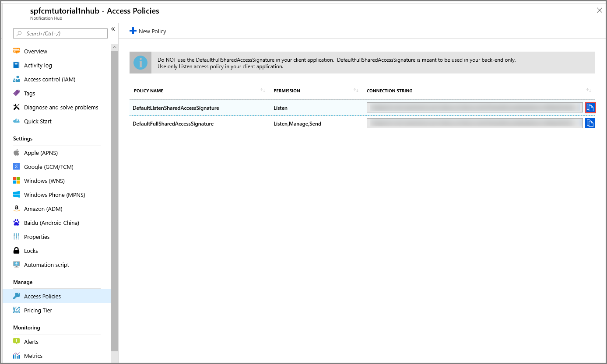Click the Alerts green icon

(x=17, y=342)
